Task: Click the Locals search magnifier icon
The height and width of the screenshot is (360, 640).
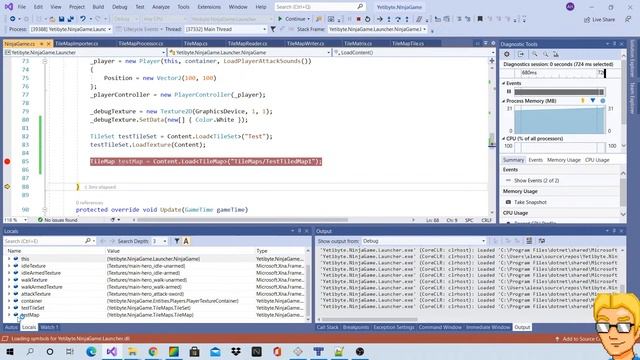Action: [88, 241]
